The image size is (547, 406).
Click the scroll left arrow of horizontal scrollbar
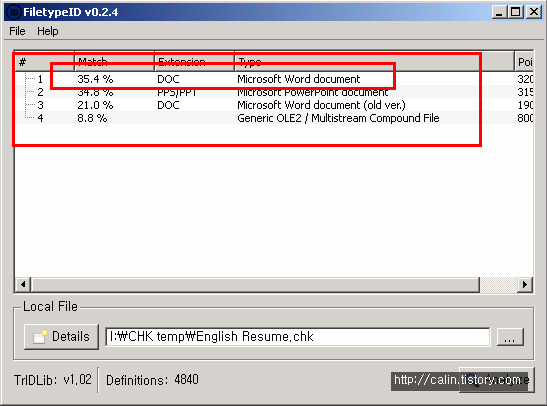tap(23, 284)
